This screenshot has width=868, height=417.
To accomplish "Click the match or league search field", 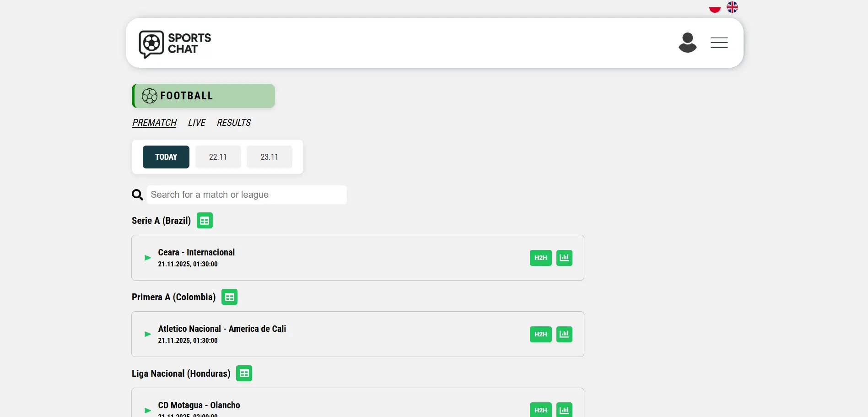I will [x=247, y=195].
